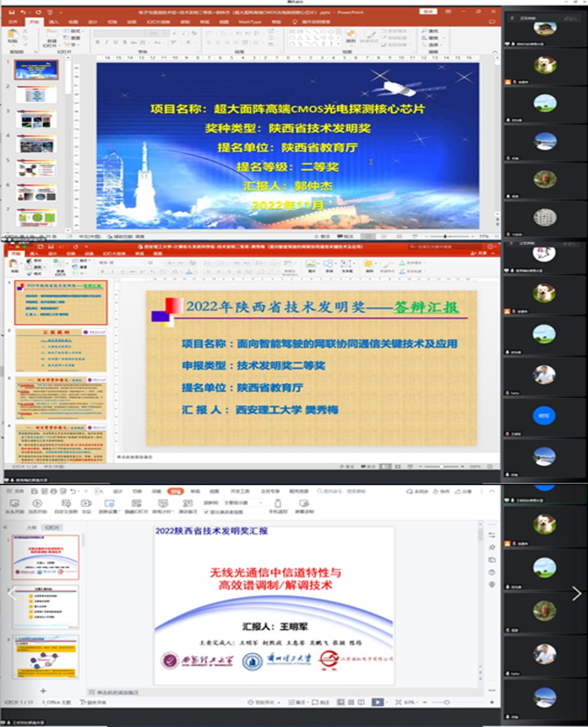This screenshot has height=727, width=588.
Task: Click the save icon in PowerPoint title bar
Action: [x=12, y=12]
